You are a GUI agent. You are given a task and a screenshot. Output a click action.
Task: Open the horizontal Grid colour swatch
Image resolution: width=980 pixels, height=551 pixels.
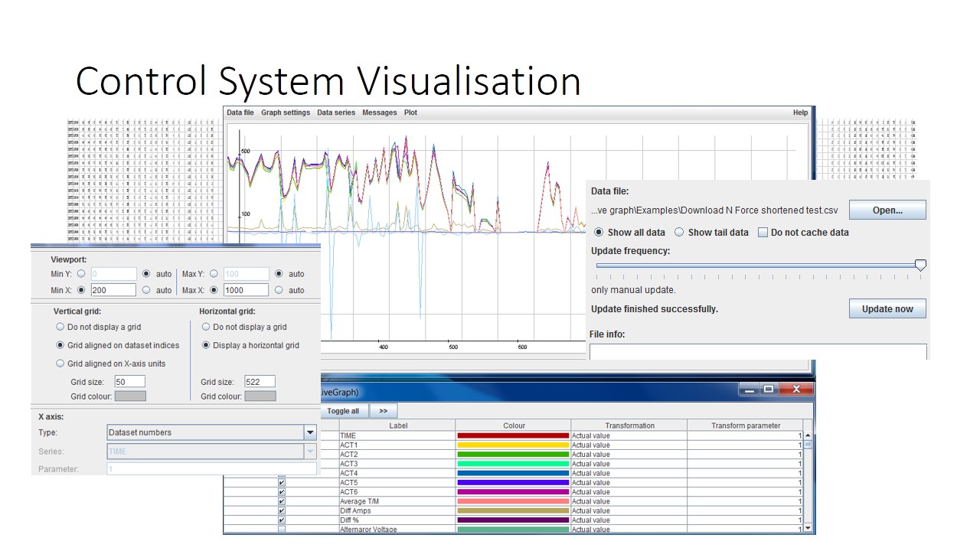(260, 396)
